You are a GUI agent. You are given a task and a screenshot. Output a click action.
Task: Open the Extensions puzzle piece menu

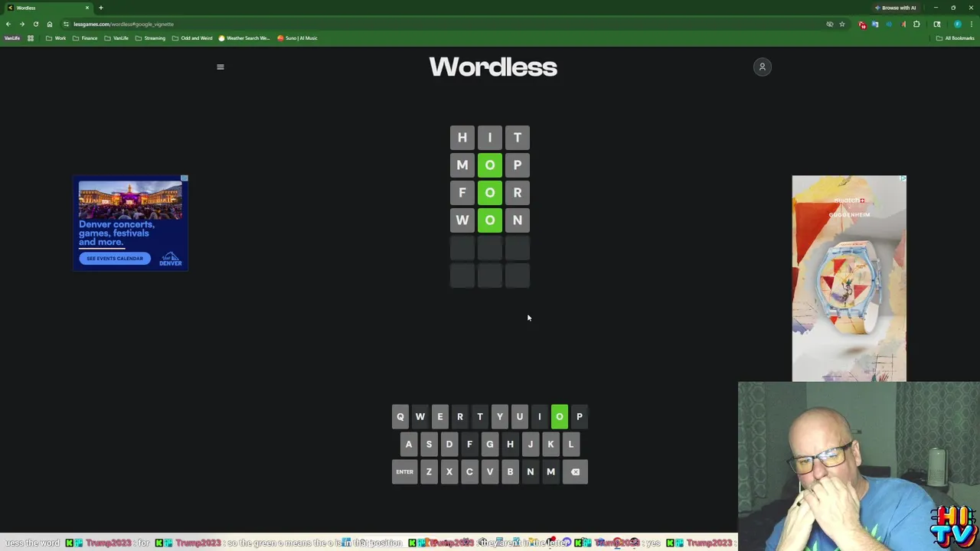tap(916, 24)
